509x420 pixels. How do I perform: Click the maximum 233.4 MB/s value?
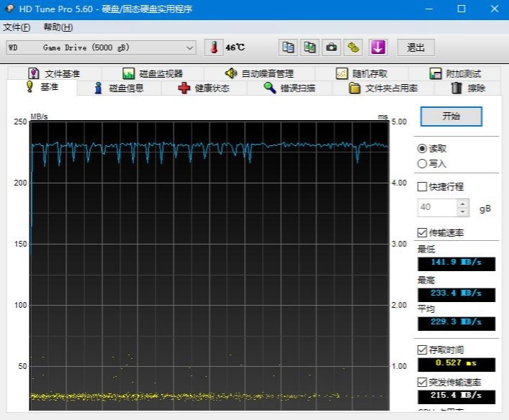coord(456,294)
